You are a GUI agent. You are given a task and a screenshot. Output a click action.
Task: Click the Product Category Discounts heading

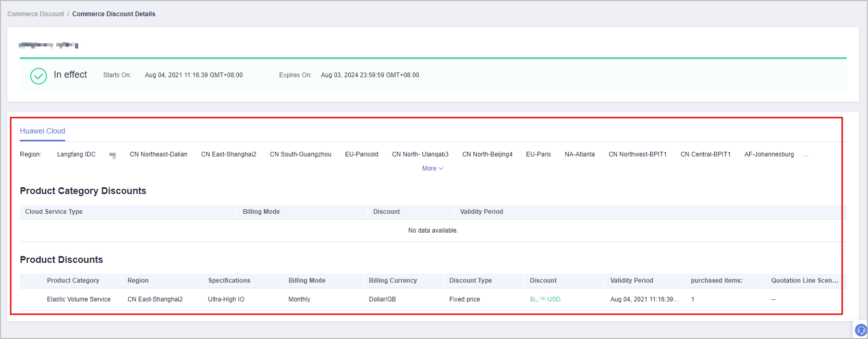[x=83, y=191]
